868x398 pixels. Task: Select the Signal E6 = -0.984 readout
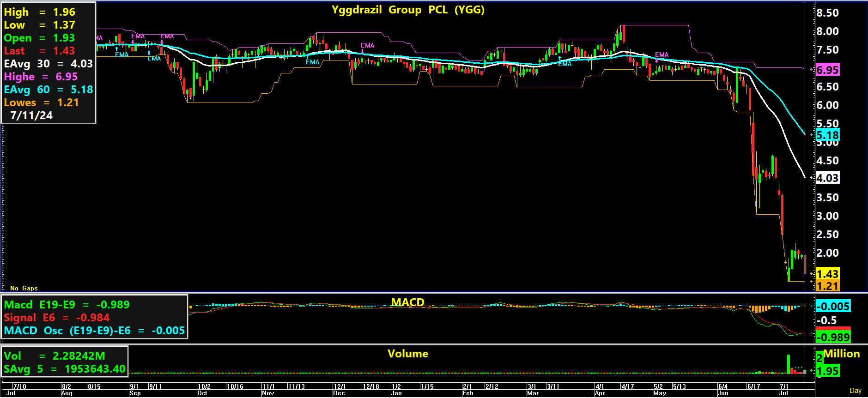pyautogui.click(x=57, y=318)
